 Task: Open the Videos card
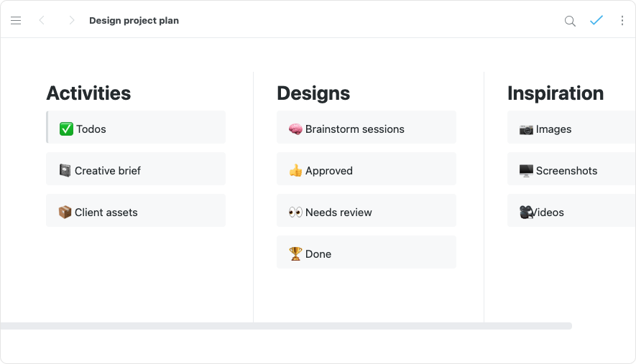coord(571,211)
